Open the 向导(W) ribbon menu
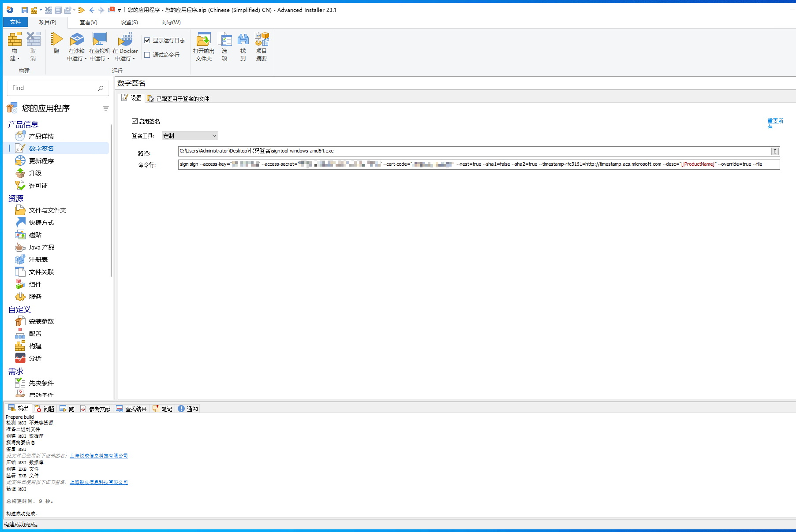The height and width of the screenshot is (532, 796). (x=169, y=22)
